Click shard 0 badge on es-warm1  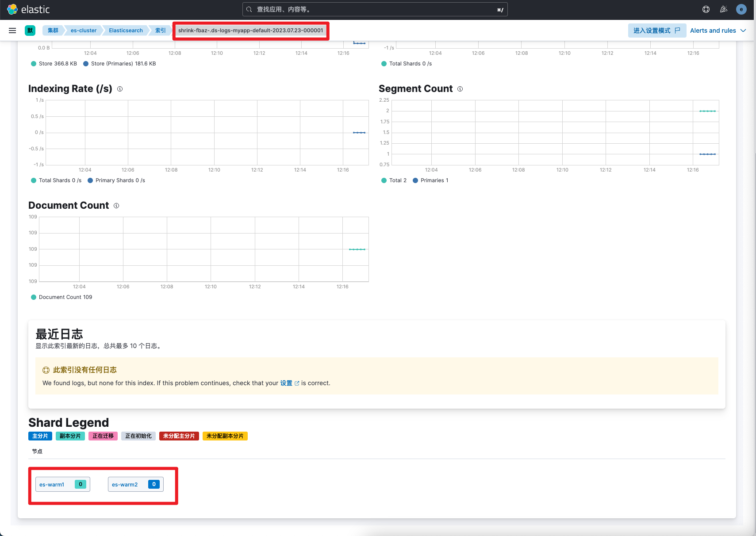81,484
